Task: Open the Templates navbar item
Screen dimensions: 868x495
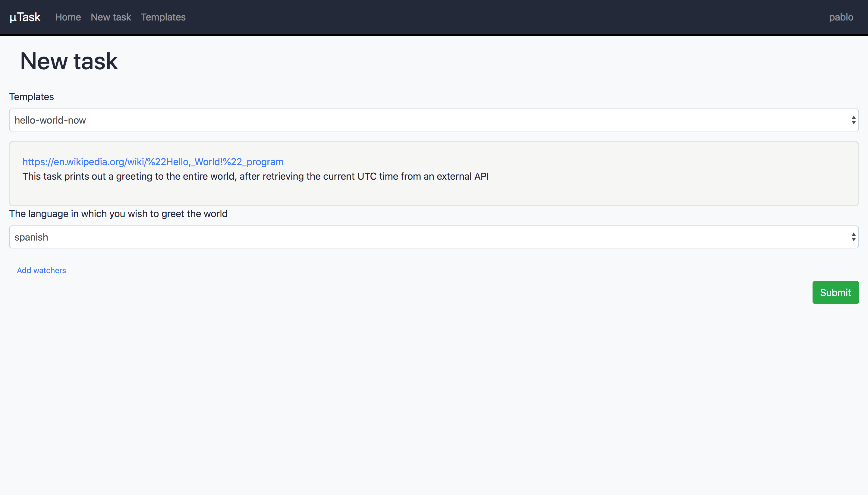Action: (163, 17)
